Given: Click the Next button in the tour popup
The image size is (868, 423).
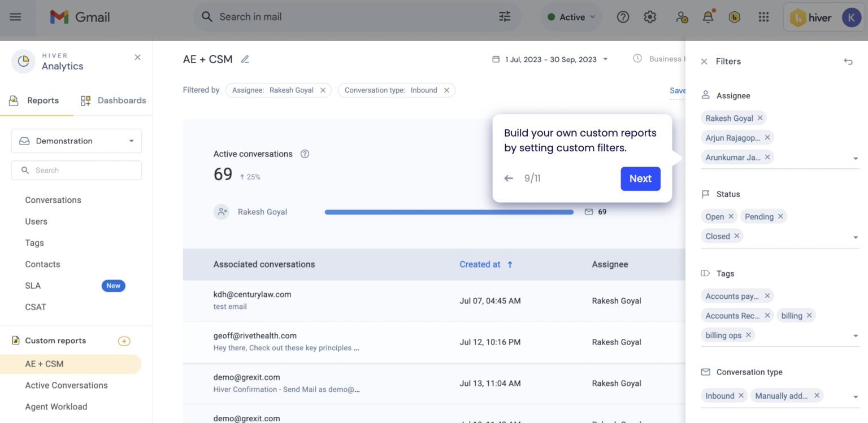Looking at the screenshot, I should pos(640,178).
